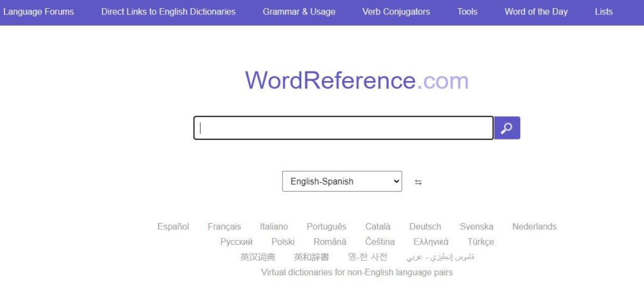Screen dimensions: 644x284
Task: Switch site language to Français
Action: [225, 227]
